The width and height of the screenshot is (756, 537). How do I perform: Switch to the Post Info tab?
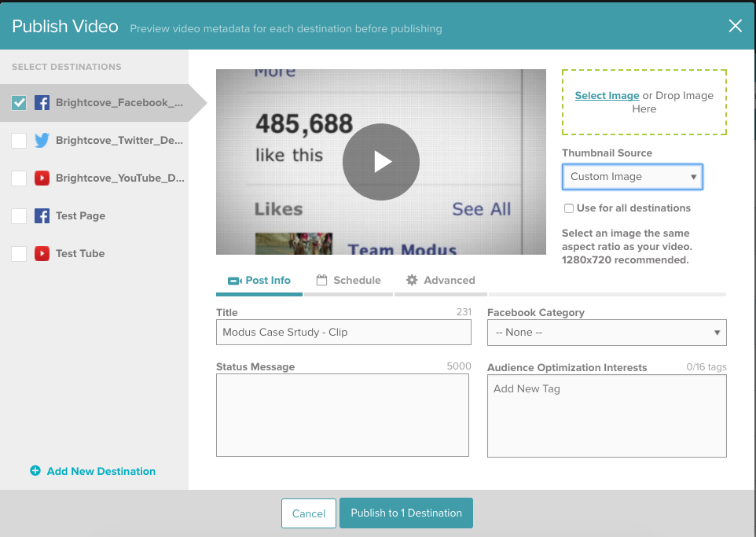tap(259, 280)
